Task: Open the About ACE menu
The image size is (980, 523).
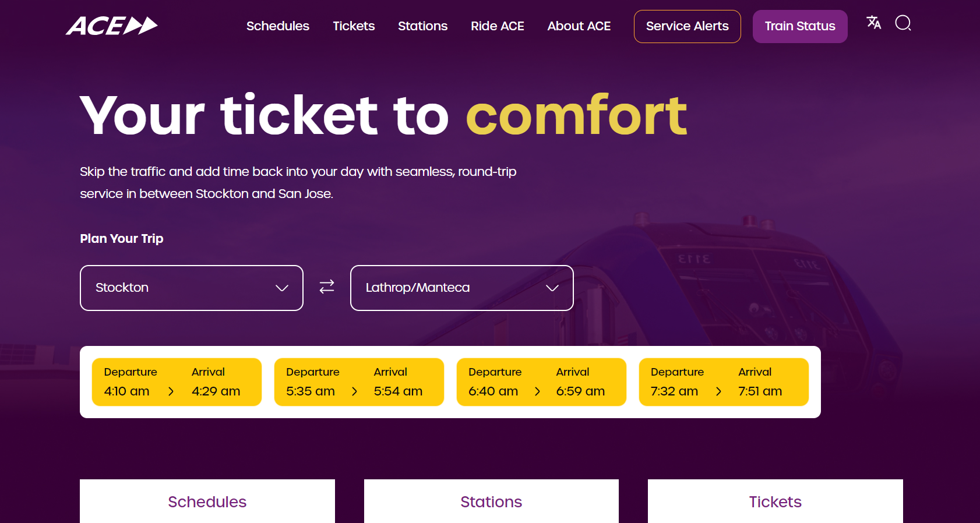Action: 579,26
